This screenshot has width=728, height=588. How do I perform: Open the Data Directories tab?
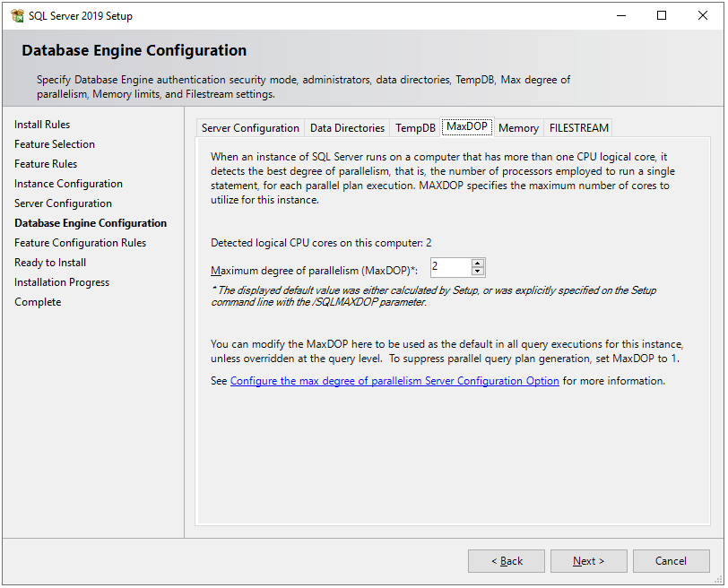click(x=347, y=128)
